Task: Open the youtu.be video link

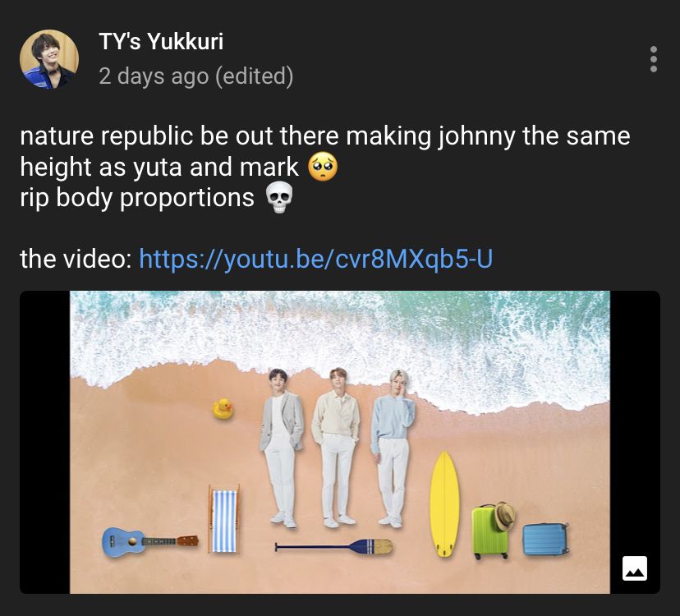Action: (315, 259)
